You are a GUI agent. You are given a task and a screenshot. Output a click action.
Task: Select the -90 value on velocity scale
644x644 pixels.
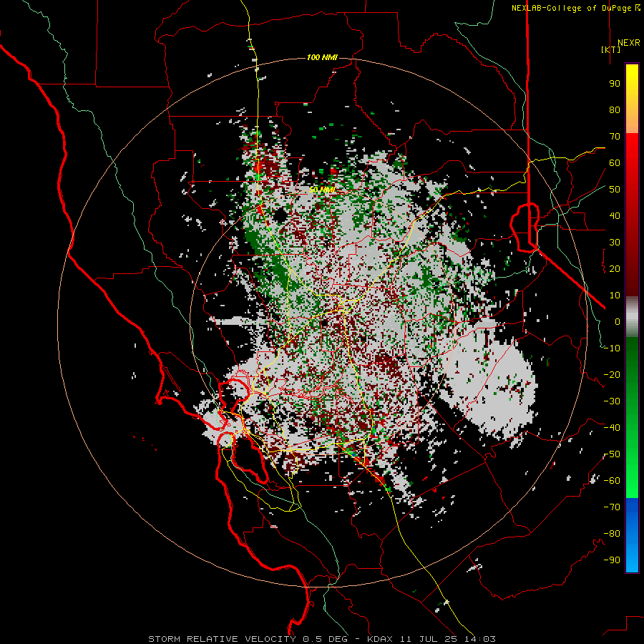tap(612, 560)
